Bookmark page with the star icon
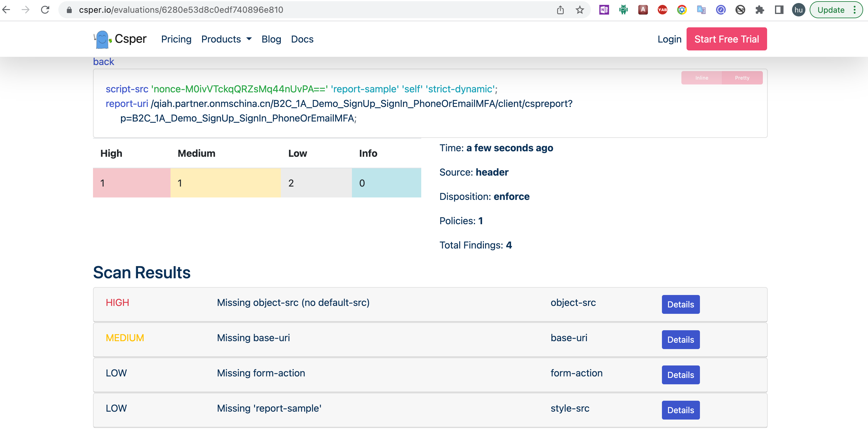The height and width of the screenshot is (432, 868). [x=580, y=10]
